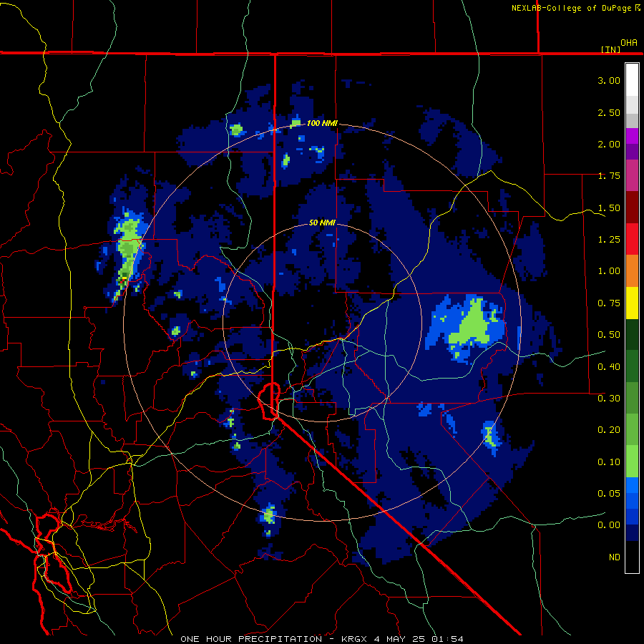Click the 0.75 legend value

pyautogui.click(x=609, y=303)
